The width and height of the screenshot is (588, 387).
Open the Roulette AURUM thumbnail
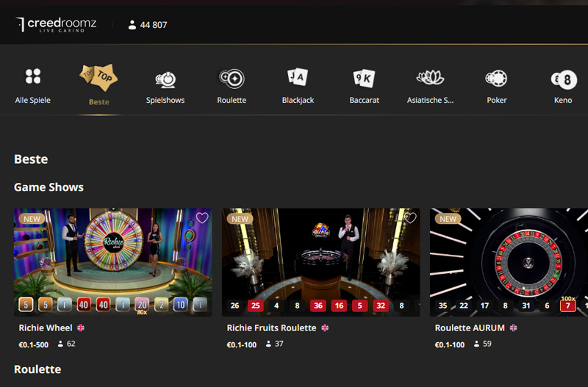(x=509, y=262)
